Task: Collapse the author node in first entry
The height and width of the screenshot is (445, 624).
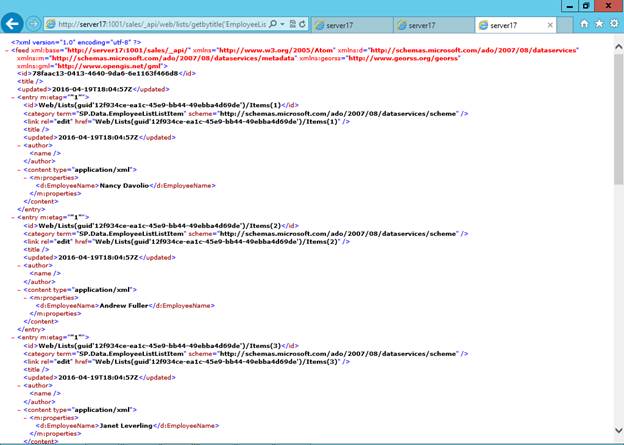Action: [x=19, y=146]
